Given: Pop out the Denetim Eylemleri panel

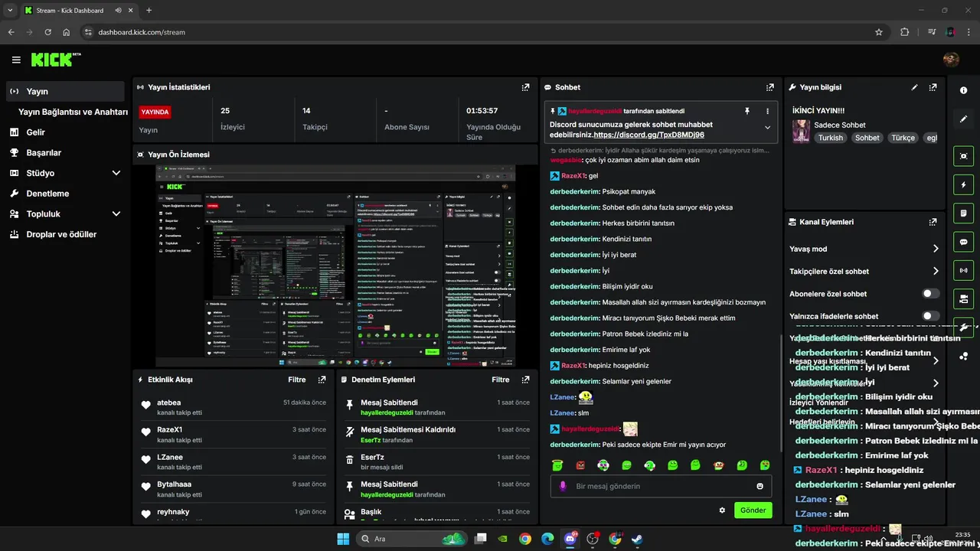Looking at the screenshot, I should 525,380.
